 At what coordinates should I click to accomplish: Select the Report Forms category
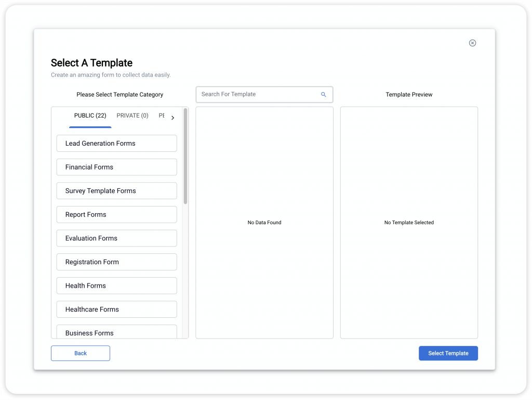click(x=116, y=214)
